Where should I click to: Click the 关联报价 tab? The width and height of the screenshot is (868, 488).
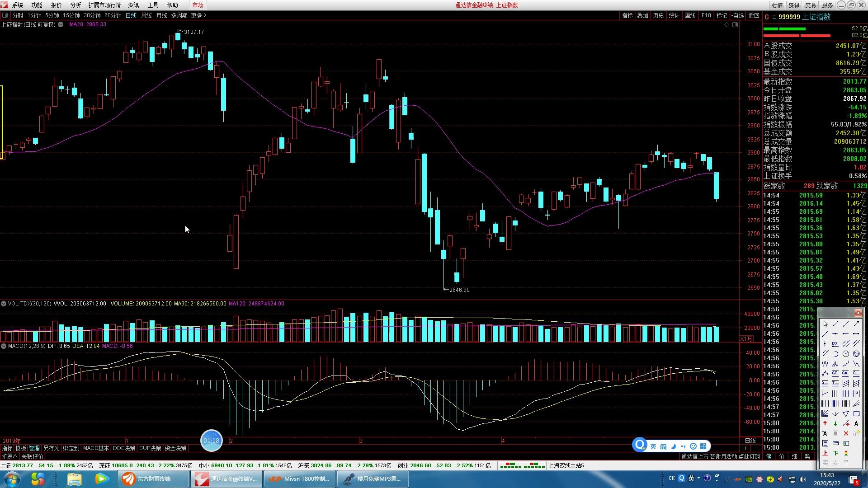click(32, 456)
